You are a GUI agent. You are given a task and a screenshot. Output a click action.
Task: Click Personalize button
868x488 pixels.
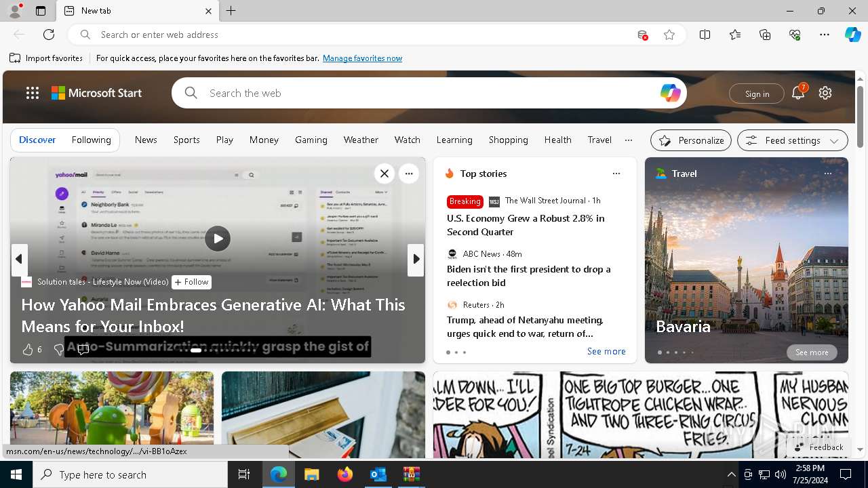pos(691,140)
